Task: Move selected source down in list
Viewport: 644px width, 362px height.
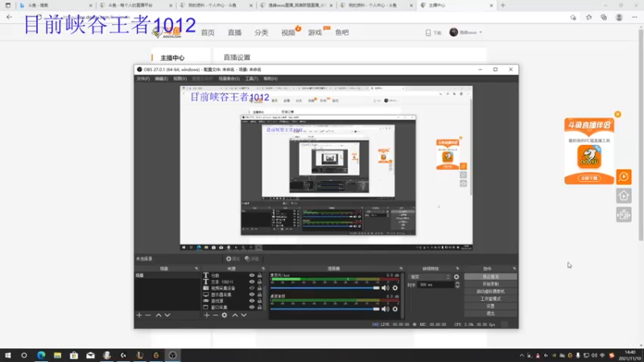Action: [x=244, y=315]
